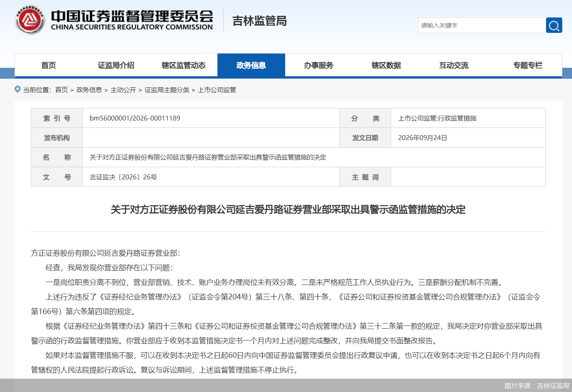
Task: Open the 专题专栏 navigation tab
Action: 528,65
